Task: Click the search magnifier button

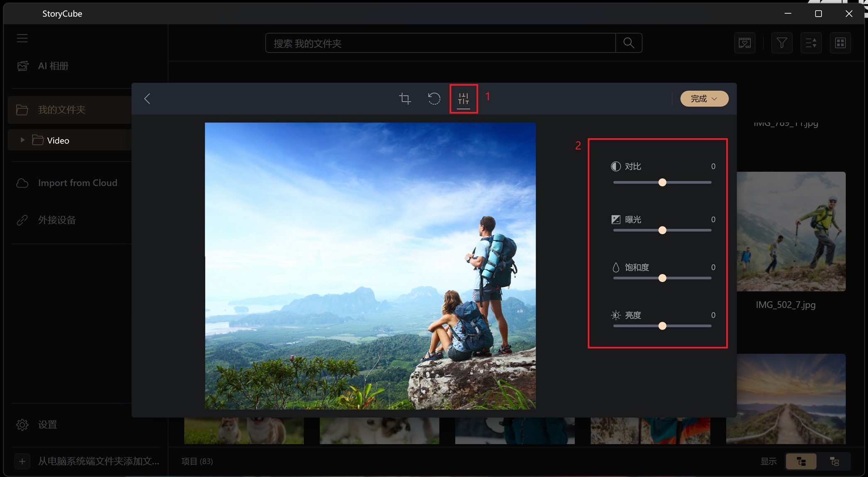Action: coord(628,43)
